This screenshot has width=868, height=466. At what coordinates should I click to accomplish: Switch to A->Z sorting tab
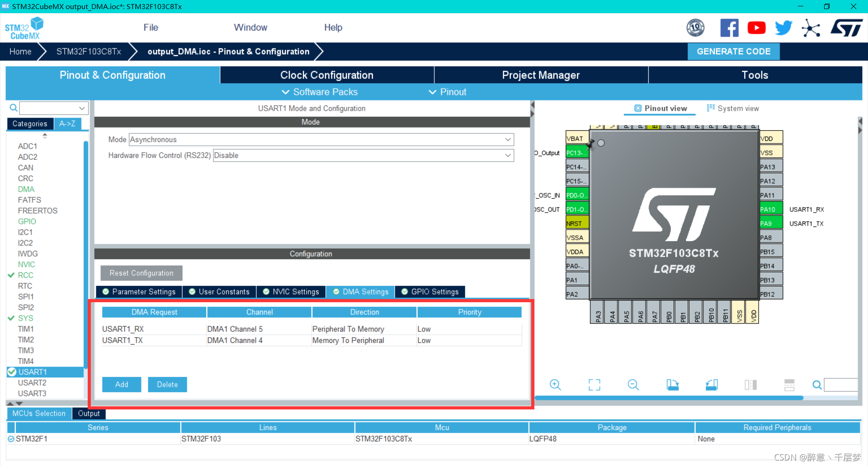[x=67, y=124]
